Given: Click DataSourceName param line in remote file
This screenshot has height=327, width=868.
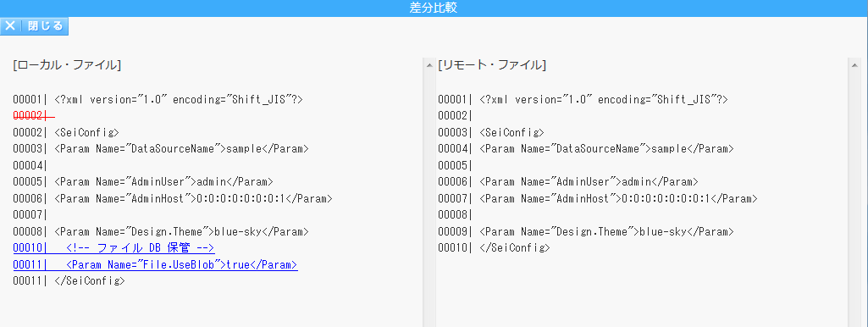Looking at the screenshot, I should (x=586, y=149).
